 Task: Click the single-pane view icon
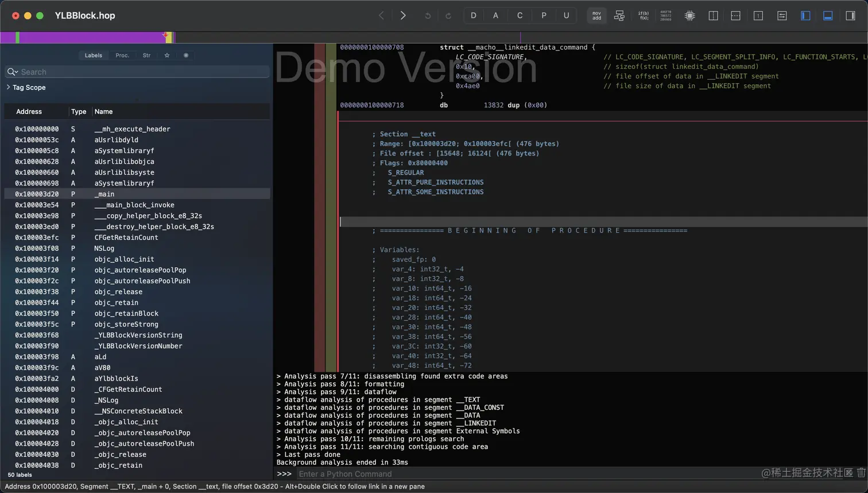[x=758, y=15]
